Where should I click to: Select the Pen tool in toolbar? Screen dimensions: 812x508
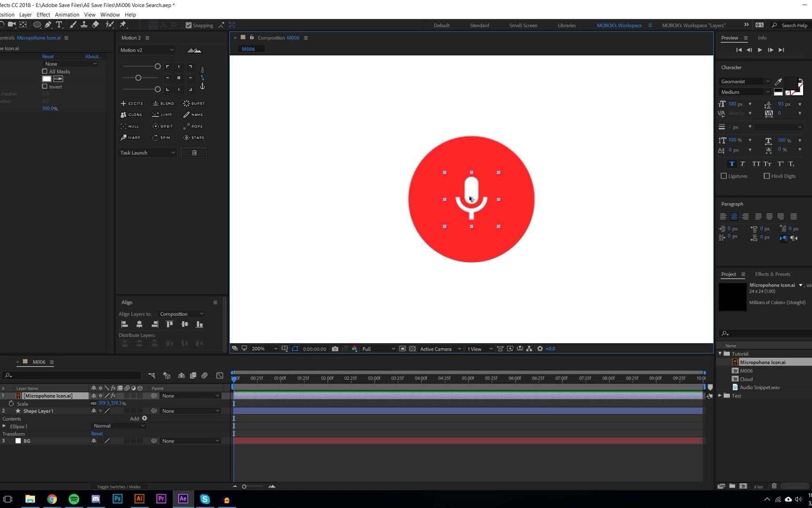coord(48,25)
